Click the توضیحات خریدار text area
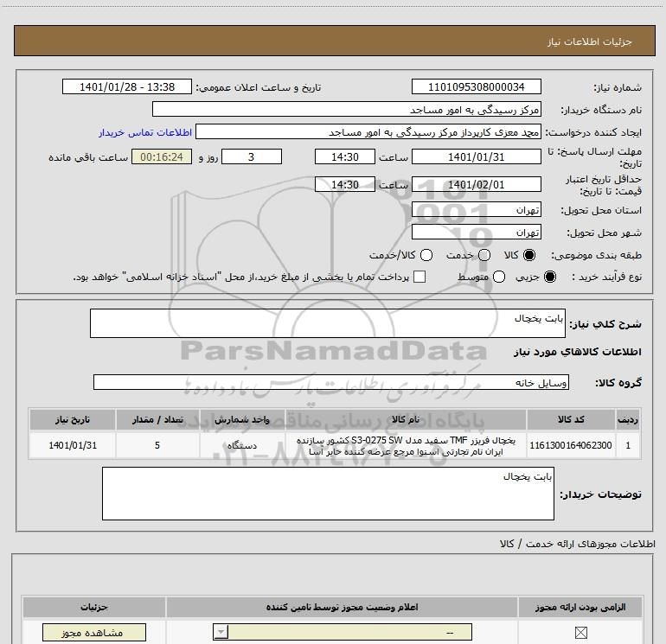Screen dimensions: 666x644 point(328,494)
